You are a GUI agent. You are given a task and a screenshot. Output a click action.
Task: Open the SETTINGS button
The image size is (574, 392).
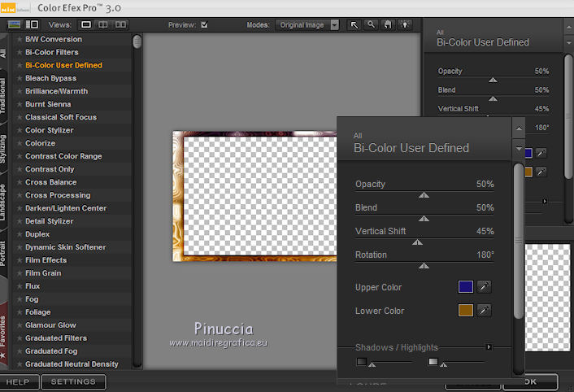(73, 381)
